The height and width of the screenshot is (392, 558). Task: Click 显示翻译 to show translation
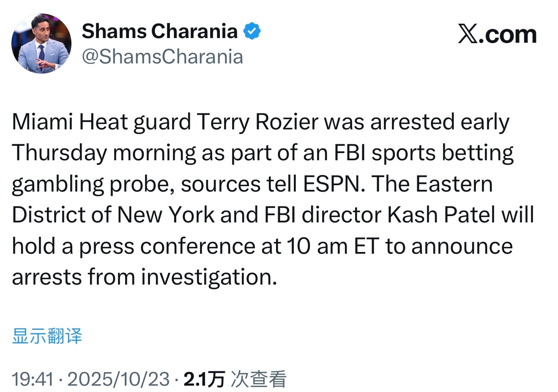47,336
